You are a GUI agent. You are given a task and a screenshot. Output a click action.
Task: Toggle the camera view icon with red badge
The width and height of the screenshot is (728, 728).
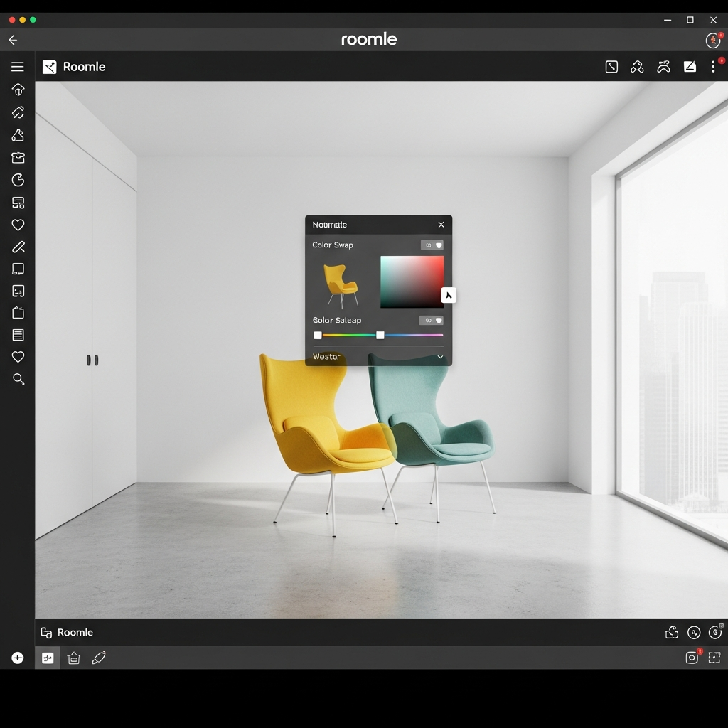point(692,658)
